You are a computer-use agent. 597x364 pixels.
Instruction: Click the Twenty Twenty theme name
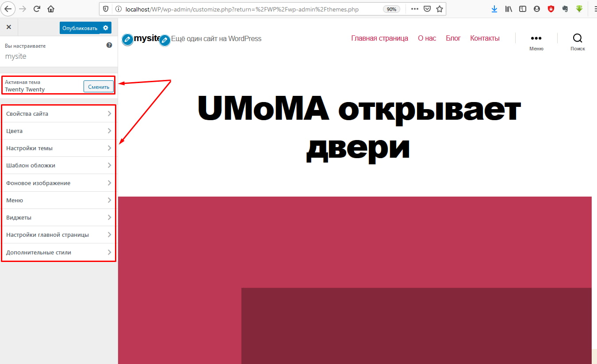(x=25, y=89)
